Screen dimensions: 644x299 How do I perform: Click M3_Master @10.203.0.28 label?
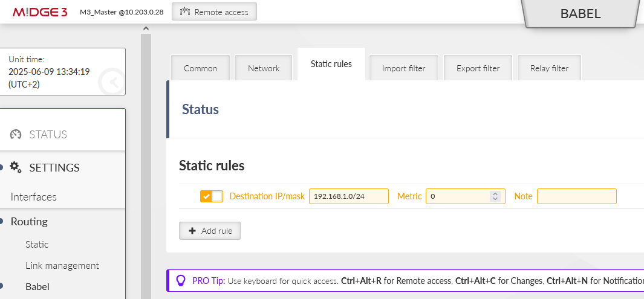coord(122,12)
